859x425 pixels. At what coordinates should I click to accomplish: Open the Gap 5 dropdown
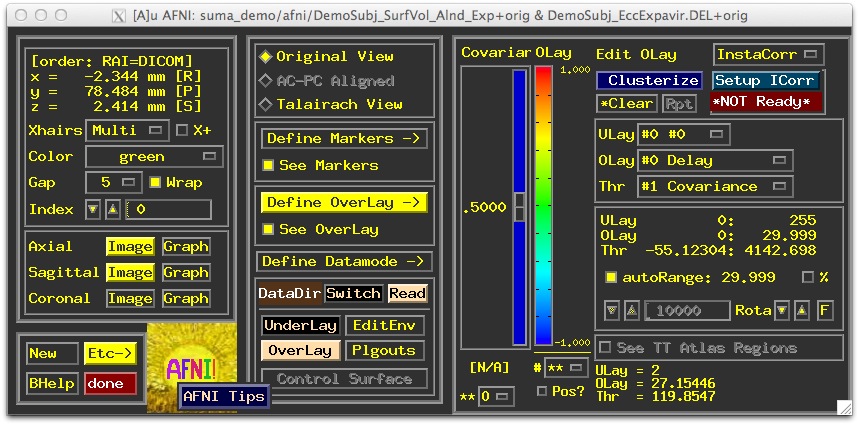pyautogui.click(x=114, y=182)
